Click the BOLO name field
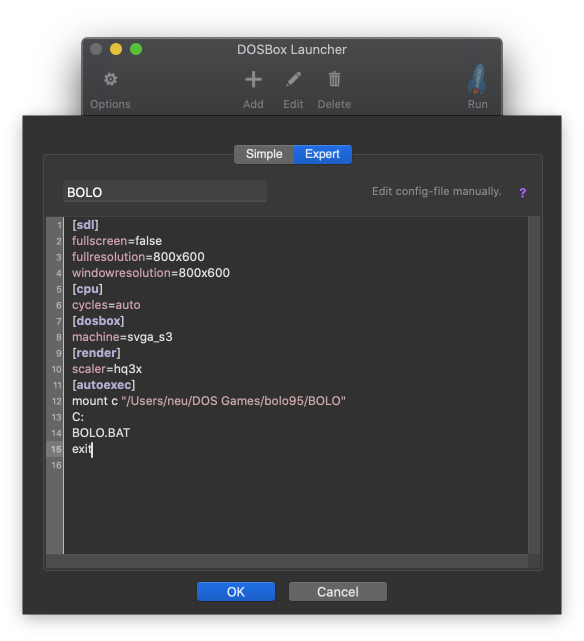Screen dimensions: 584x641 (x=165, y=191)
